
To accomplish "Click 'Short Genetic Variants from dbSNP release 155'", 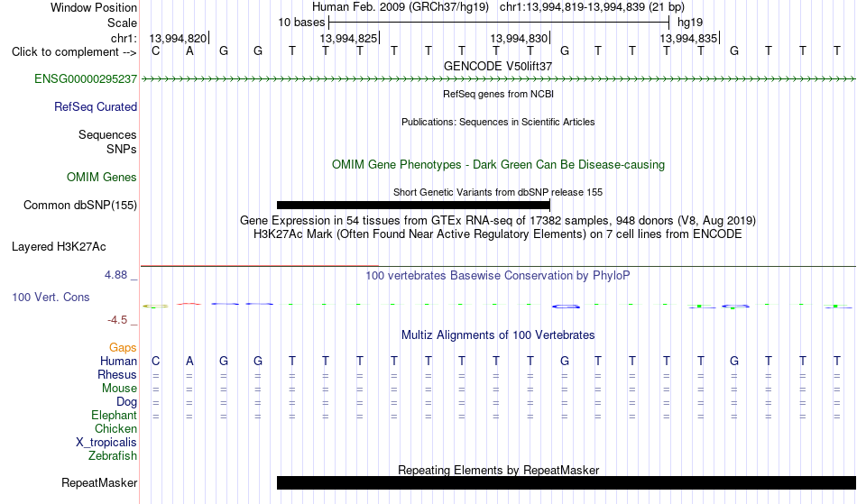I will (x=498, y=192).
